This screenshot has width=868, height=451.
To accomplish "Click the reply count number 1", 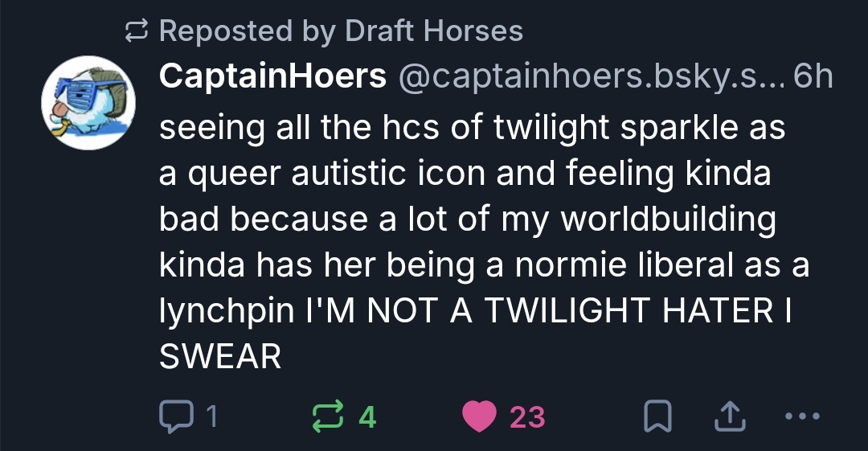I will click(x=211, y=416).
